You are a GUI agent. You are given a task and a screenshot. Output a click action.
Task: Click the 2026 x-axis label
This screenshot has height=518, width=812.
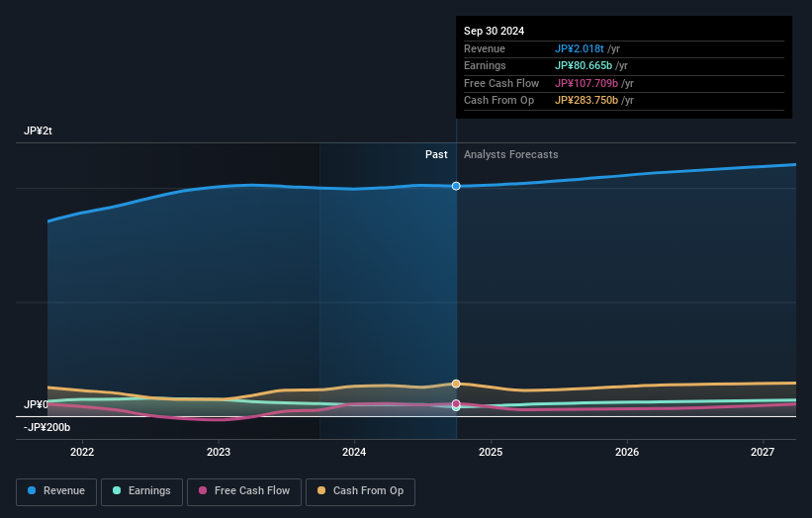click(x=627, y=453)
